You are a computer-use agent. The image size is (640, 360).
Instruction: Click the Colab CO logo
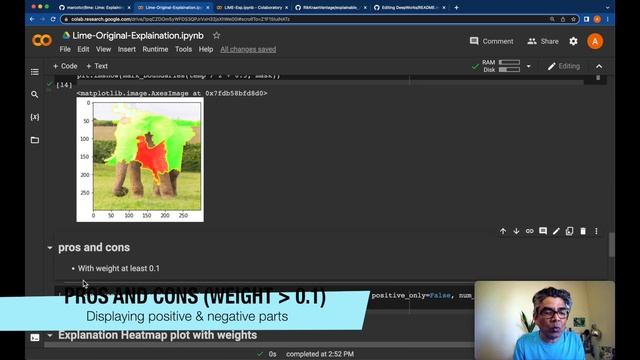click(x=42, y=40)
